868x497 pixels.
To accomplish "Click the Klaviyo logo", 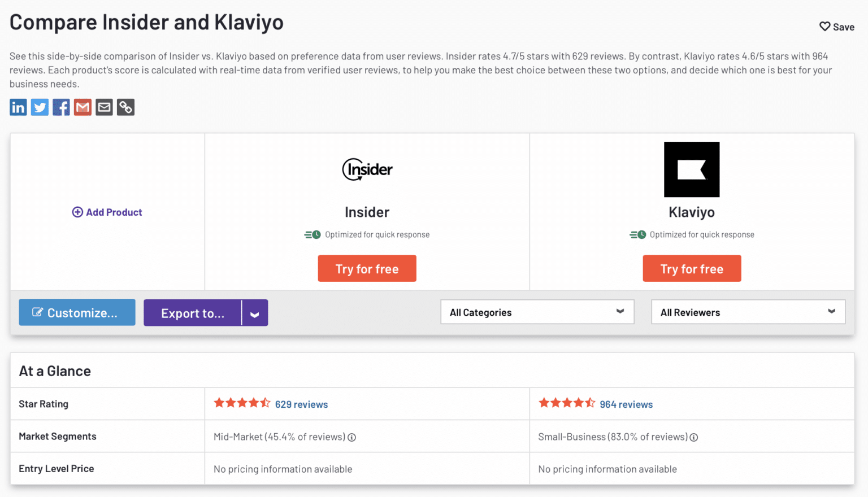I will [692, 169].
